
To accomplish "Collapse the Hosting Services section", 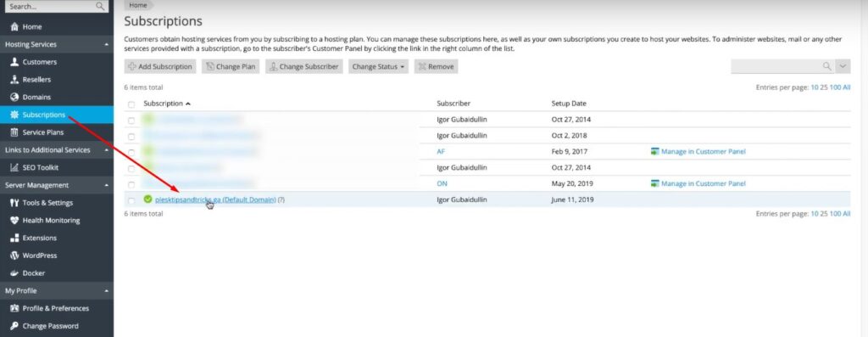I will pos(106,44).
